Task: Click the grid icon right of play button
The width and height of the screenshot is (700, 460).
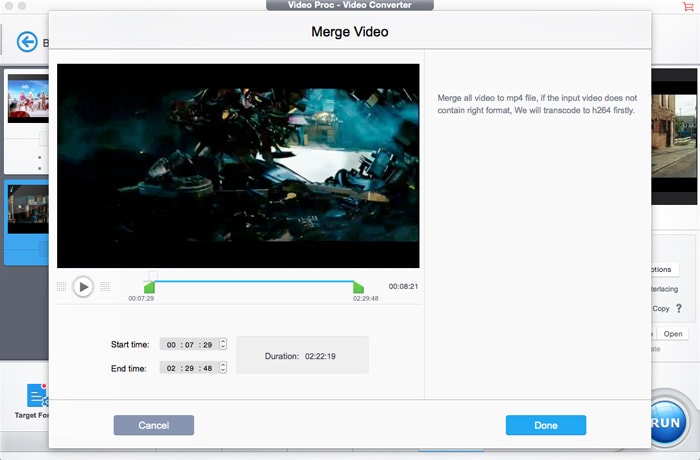Action: 105,287
